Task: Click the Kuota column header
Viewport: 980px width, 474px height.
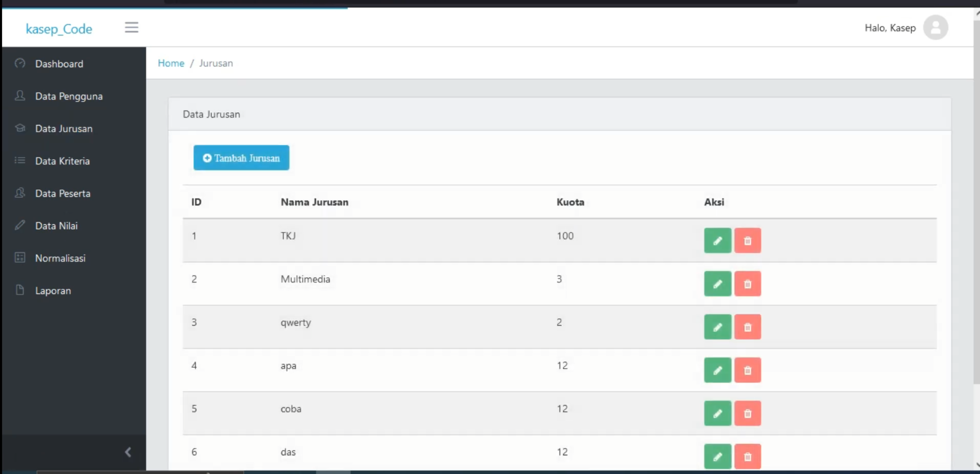Action: coord(571,202)
